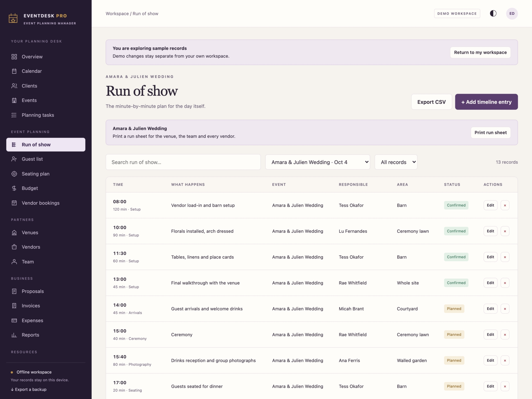Click Export a backup link
The width and height of the screenshot is (532, 399).
[29, 389]
